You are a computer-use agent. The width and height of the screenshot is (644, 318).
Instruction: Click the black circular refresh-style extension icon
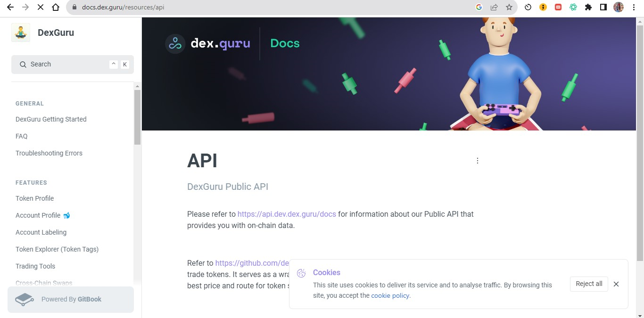(528, 7)
